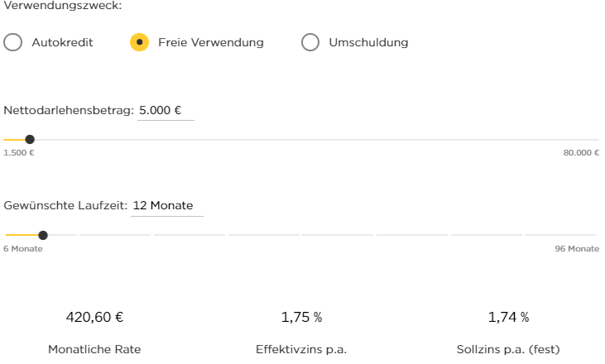Click the Nettodarlehensbetrag amount field
This screenshot has height=364, width=605.
point(165,110)
